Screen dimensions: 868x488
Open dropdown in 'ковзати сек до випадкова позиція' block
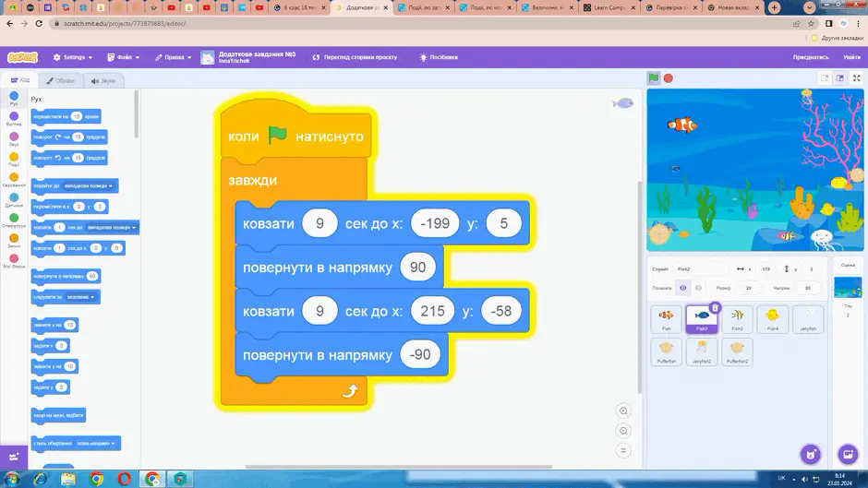112,228
